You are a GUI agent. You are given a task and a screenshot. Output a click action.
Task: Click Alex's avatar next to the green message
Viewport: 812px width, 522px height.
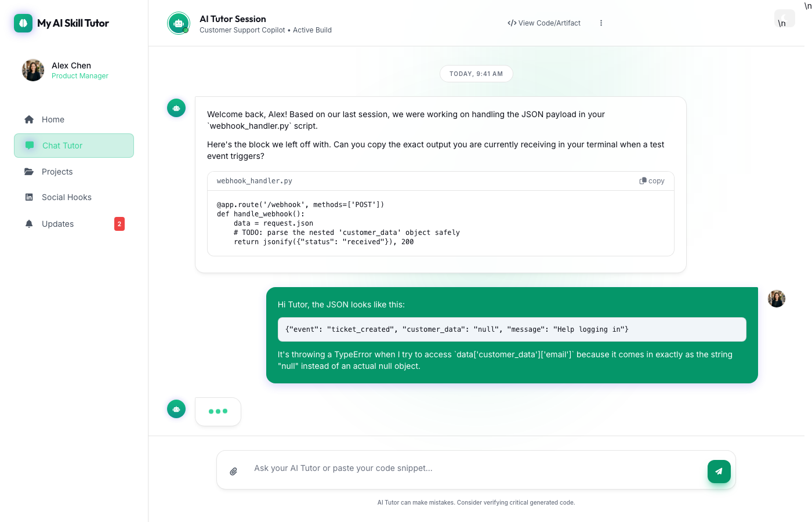tap(776, 298)
